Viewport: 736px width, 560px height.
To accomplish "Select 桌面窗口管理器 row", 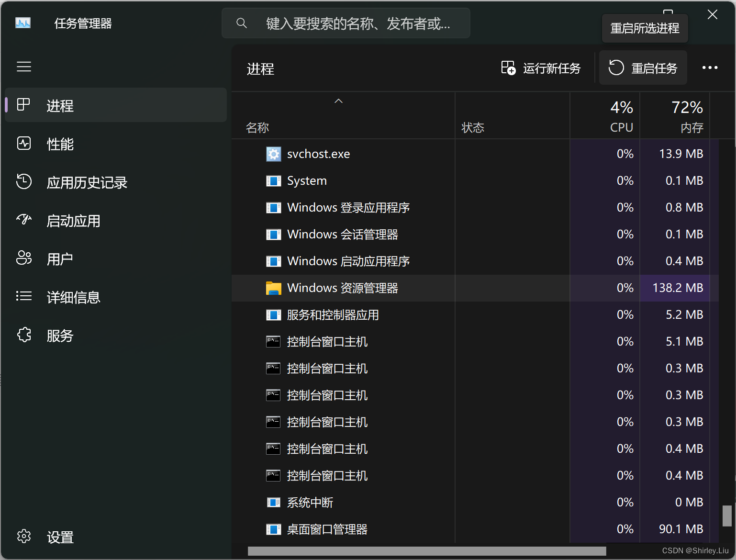I will [x=475, y=529].
